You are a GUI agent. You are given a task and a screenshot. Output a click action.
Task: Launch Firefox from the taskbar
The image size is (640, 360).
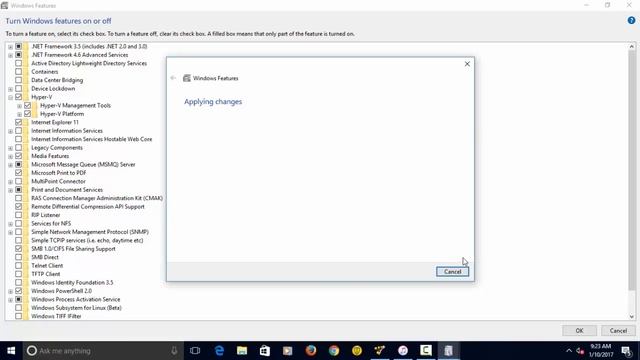311,351
